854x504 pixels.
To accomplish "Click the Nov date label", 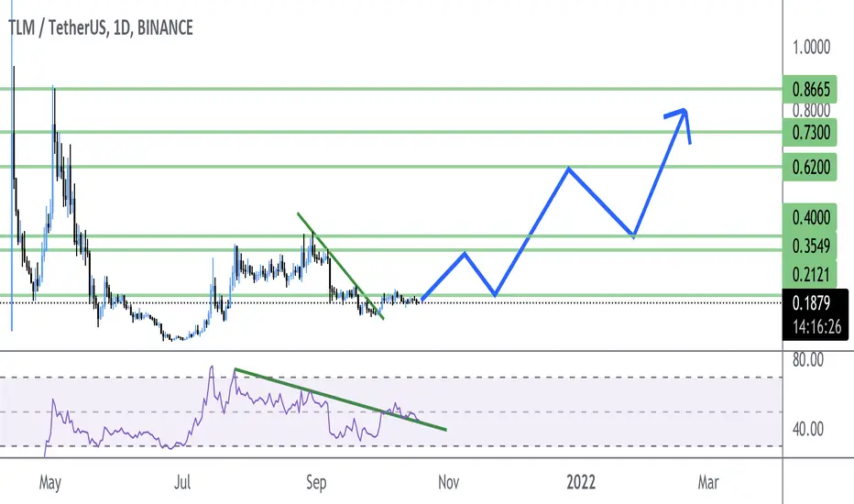I will pos(448,482).
